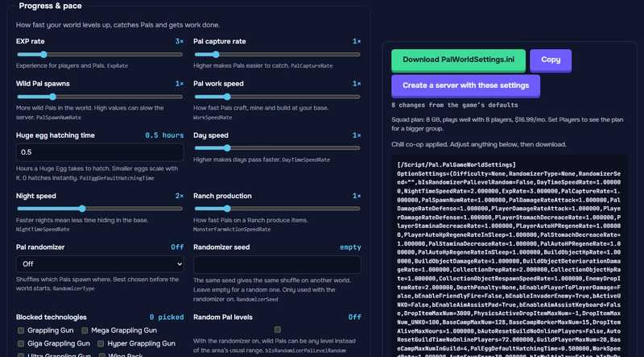Adjust the Pal capture rate slider
644x357 pixels.
coord(277,54)
